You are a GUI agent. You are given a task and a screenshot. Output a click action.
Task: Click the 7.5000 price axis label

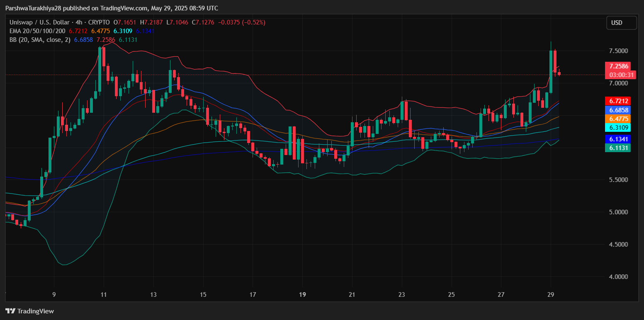[618, 51]
